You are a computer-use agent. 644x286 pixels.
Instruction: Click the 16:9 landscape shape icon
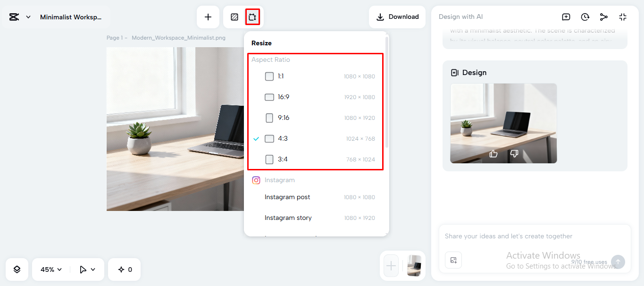point(269,97)
